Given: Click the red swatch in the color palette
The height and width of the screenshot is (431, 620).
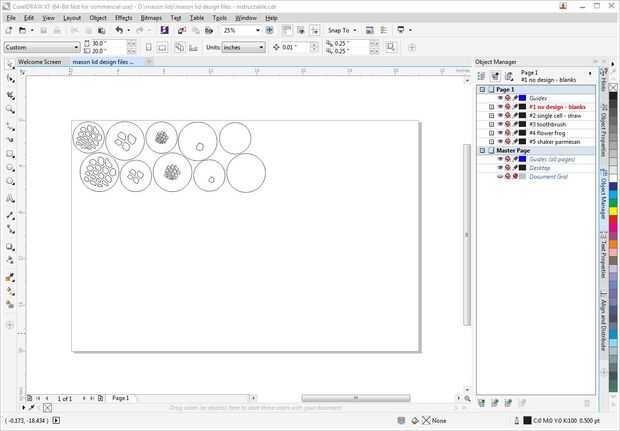Looking at the screenshot, I should 613,219.
